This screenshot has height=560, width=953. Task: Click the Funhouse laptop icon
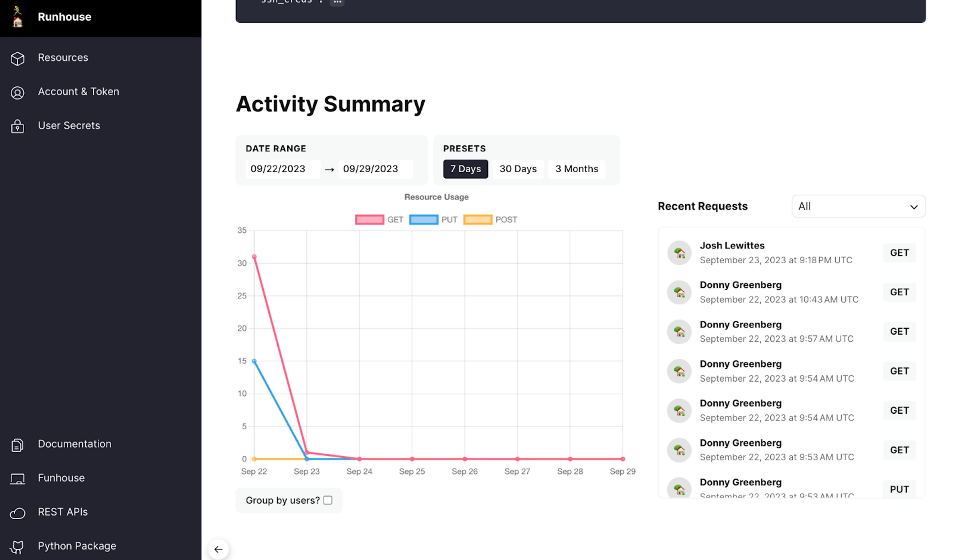click(x=17, y=479)
